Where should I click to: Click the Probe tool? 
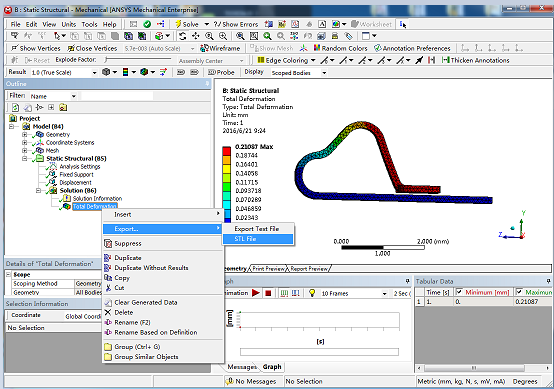pyautogui.click(x=221, y=72)
